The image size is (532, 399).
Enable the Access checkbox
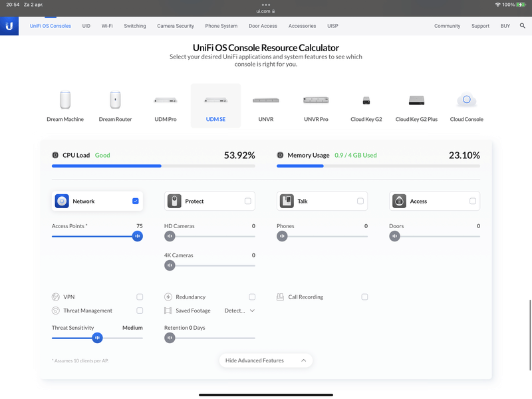coord(473,201)
